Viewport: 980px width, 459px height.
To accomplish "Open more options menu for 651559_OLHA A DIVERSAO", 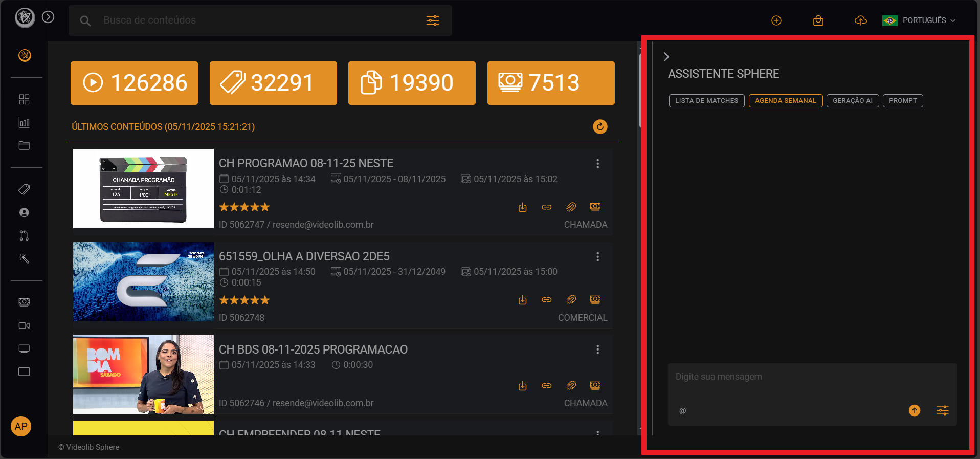I will 597,257.
